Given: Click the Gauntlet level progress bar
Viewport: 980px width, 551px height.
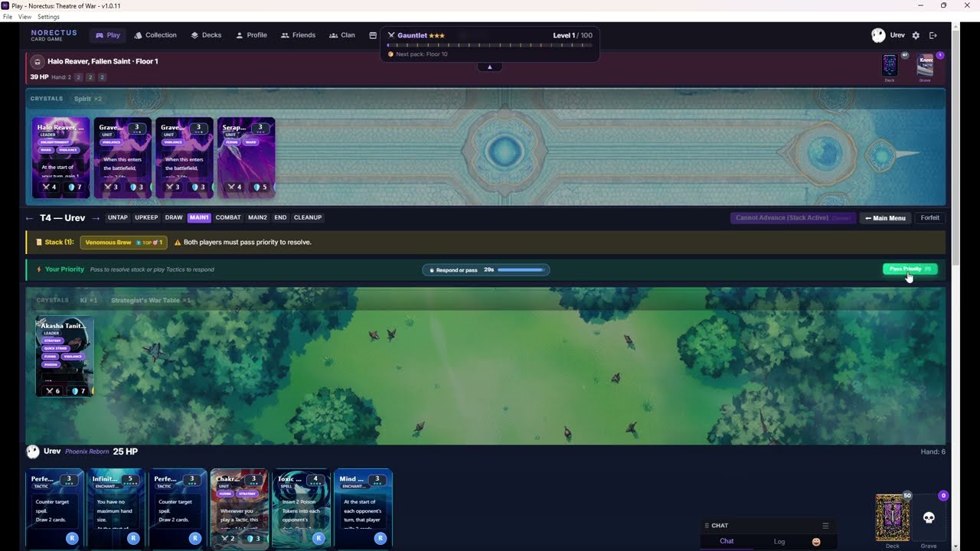Looking at the screenshot, I should click(x=489, y=45).
